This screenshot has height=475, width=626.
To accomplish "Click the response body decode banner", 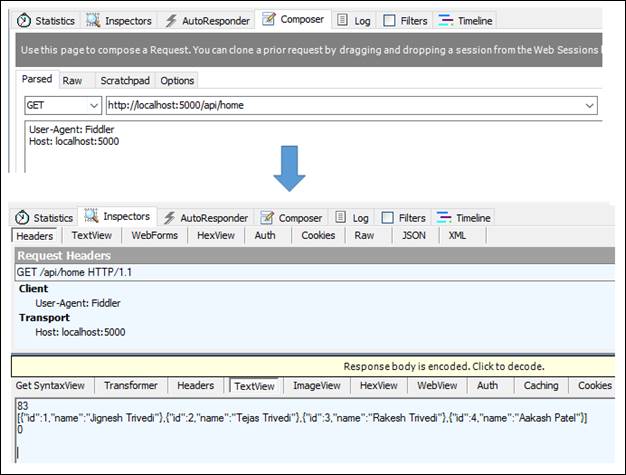I will [x=313, y=366].
